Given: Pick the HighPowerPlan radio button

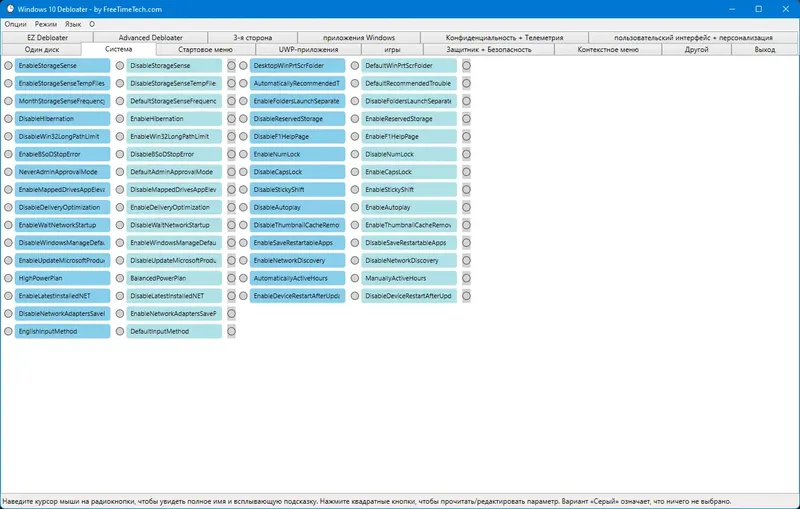Looking at the screenshot, I should point(8,278).
